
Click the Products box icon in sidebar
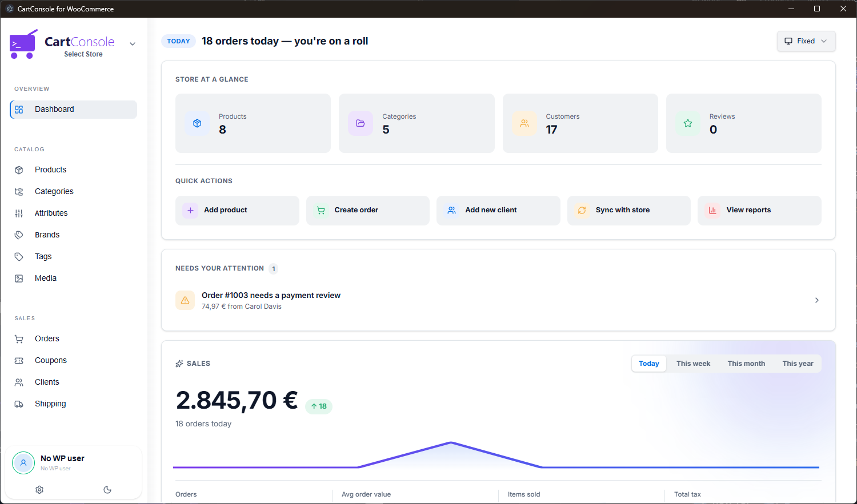tap(19, 170)
